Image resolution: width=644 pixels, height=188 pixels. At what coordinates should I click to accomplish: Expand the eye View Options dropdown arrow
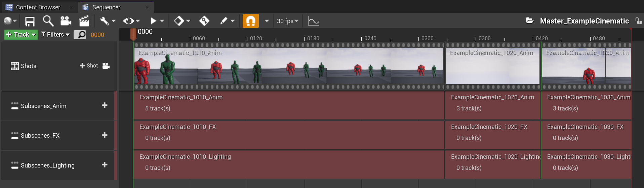point(138,21)
